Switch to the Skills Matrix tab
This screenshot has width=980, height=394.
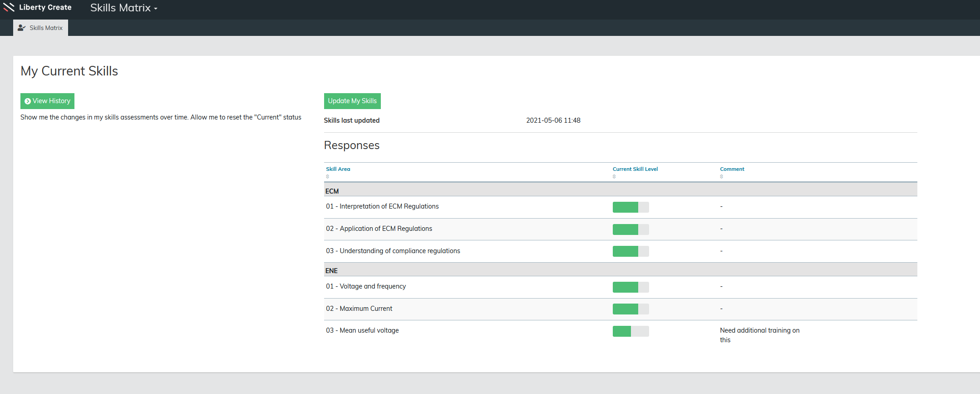click(x=40, y=28)
